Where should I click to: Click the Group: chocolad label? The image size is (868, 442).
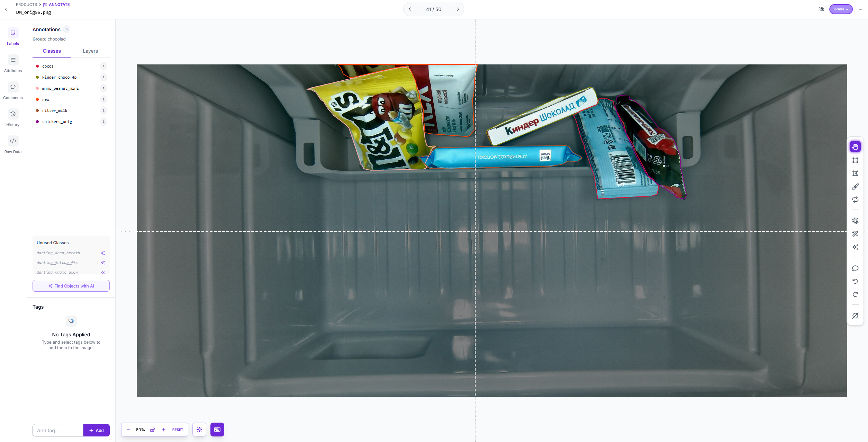click(49, 39)
